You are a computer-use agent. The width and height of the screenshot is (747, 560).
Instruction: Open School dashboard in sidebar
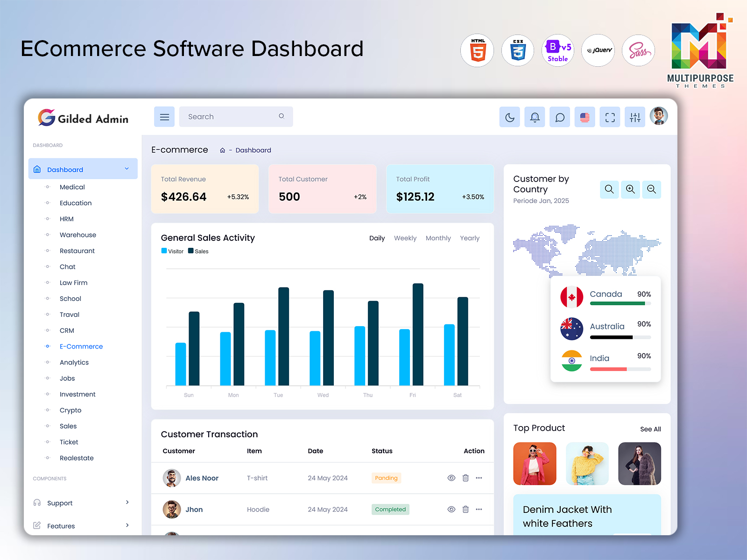(x=70, y=299)
